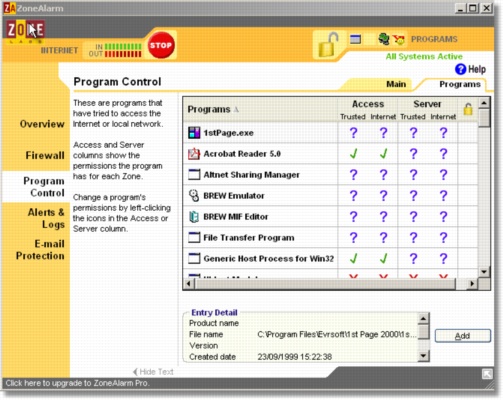Change Generic Host Process Access Internet checkmark
Viewport: 503px width, 400px height.
pos(383,258)
